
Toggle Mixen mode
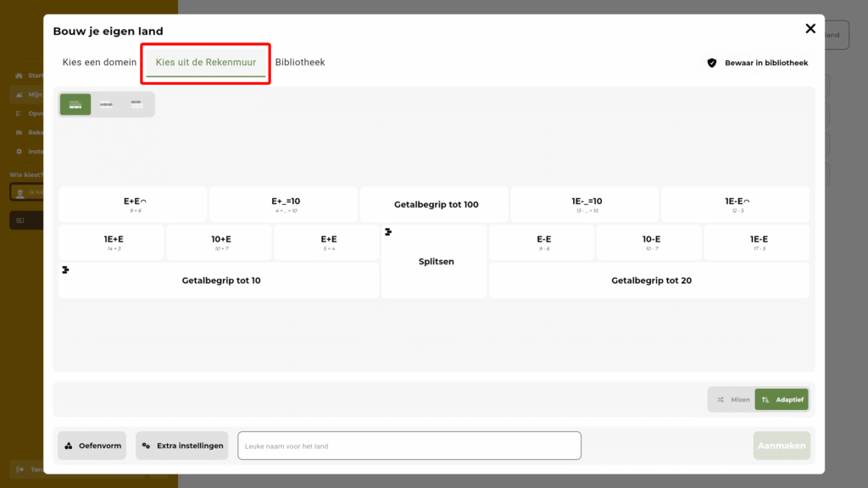tap(732, 399)
